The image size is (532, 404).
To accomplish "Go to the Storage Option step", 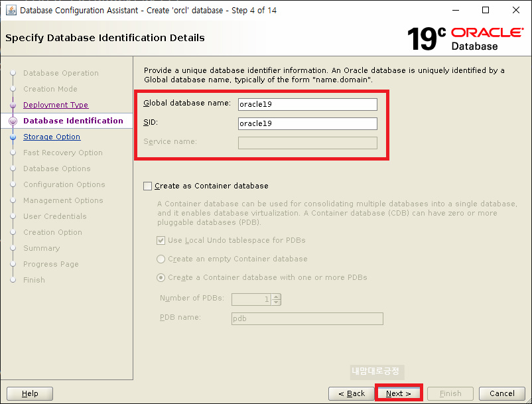I will (52, 137).
